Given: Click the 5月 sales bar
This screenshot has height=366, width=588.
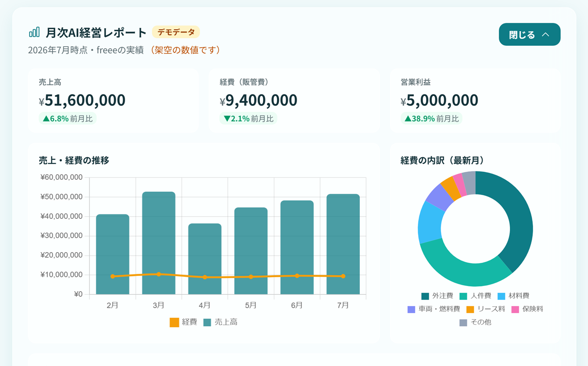Looking at the screenshot, I should (x=251, y=251).
